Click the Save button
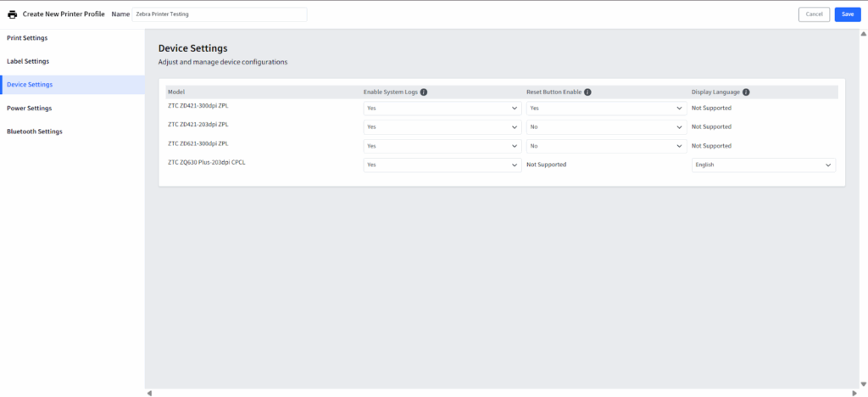The image size is (868, 397). (847, 14)
